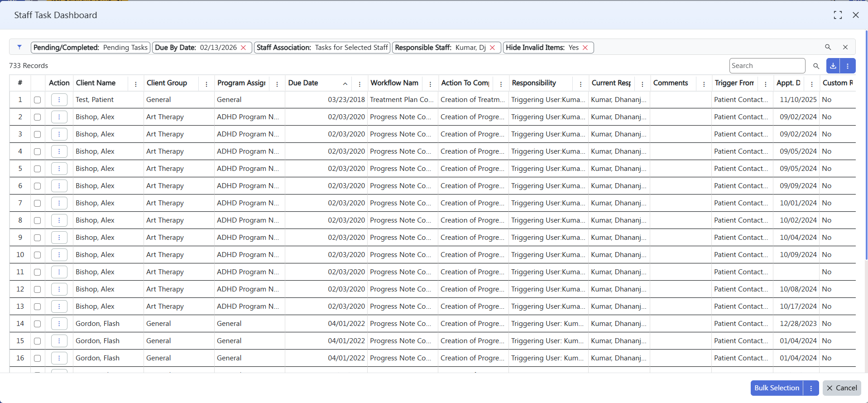Open the Comments column options menu
The width and height of the screenshot is (868, 403).
[704, 84]
